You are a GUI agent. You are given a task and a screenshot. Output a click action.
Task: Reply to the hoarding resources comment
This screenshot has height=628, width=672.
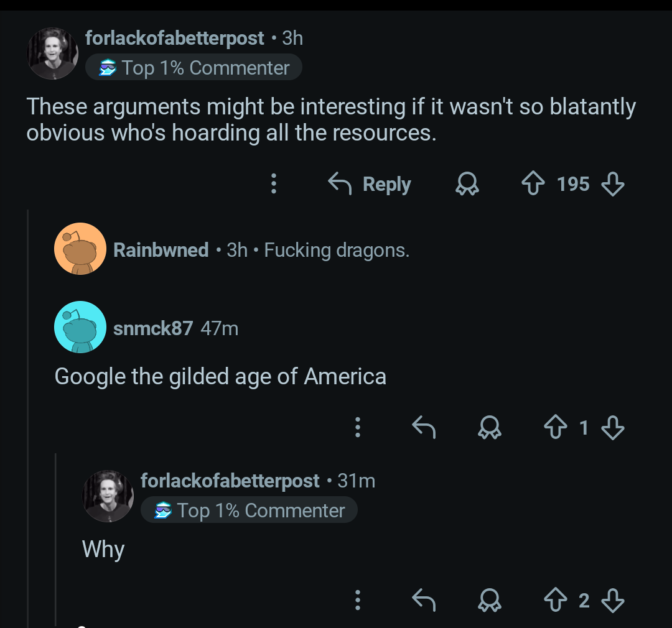(370, 184)
